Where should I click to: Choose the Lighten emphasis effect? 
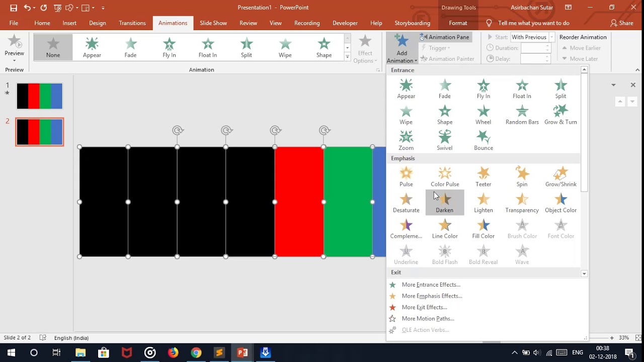[483, 203]
